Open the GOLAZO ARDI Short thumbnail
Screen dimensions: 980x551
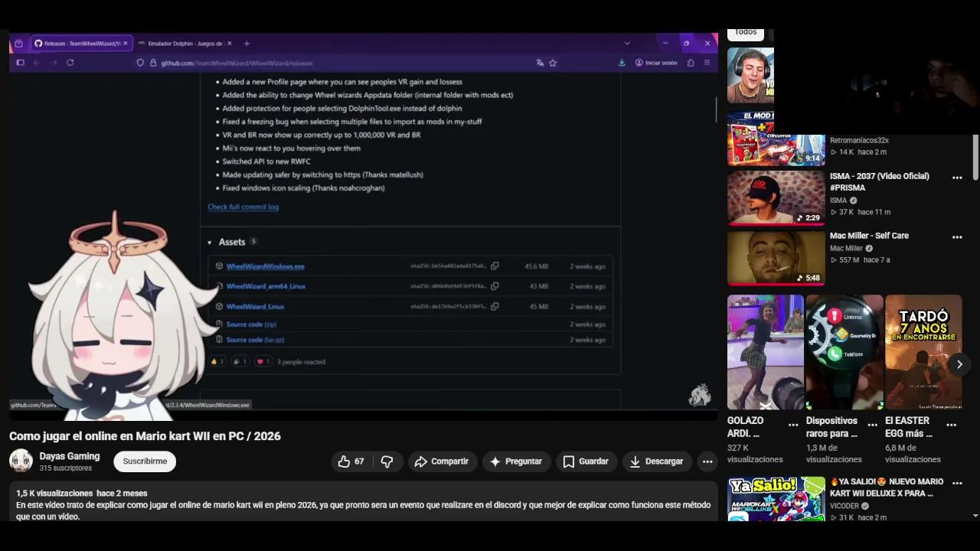tap(766, 352)
